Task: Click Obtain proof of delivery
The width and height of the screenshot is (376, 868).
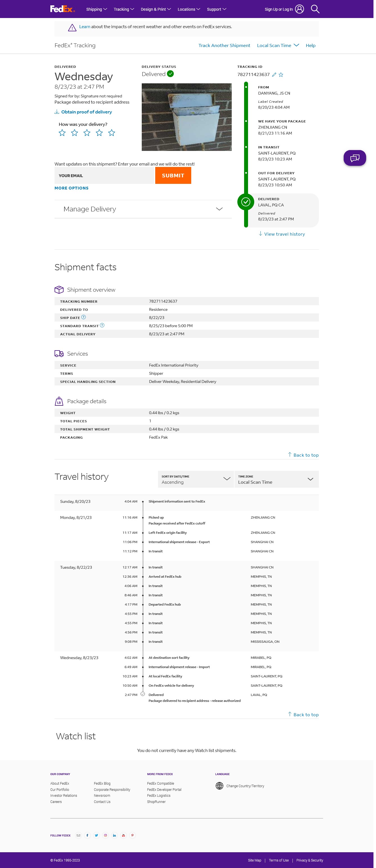Action: coord(83,112)
